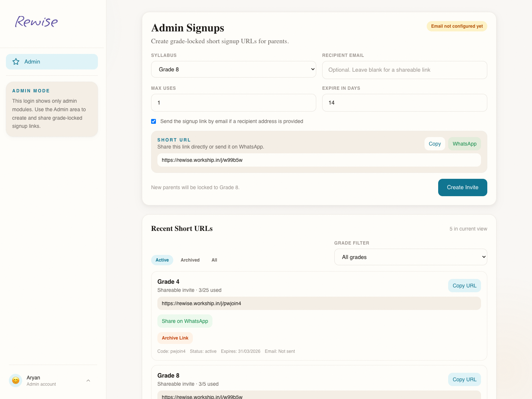The width and height of the screenshot is (532, 399).
Task: Click Copy URL for the Grade 8 invite
Action: coord(464,379)
